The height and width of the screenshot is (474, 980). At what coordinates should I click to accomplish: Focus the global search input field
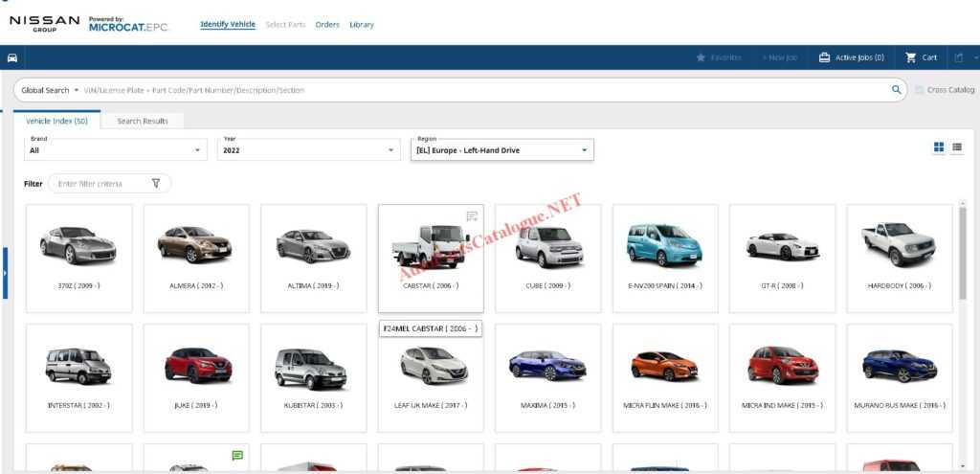point(484,90)
